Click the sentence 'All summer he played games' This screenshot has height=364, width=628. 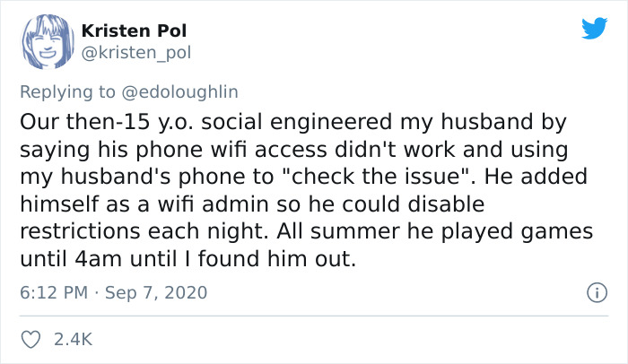[434, 231]
